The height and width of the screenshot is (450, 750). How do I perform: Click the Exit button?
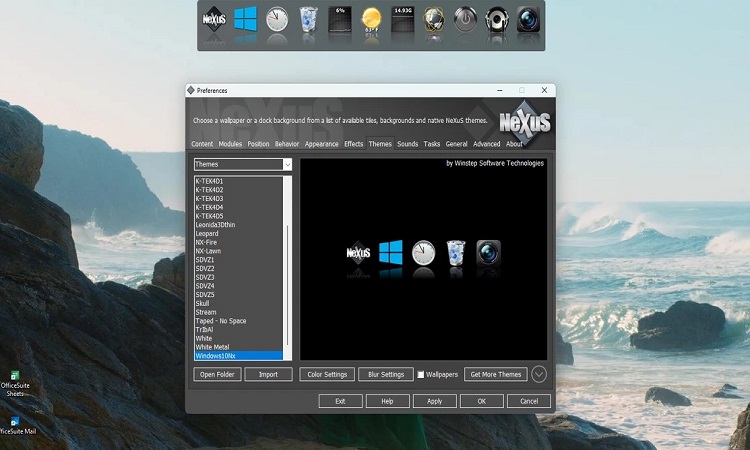340,401
